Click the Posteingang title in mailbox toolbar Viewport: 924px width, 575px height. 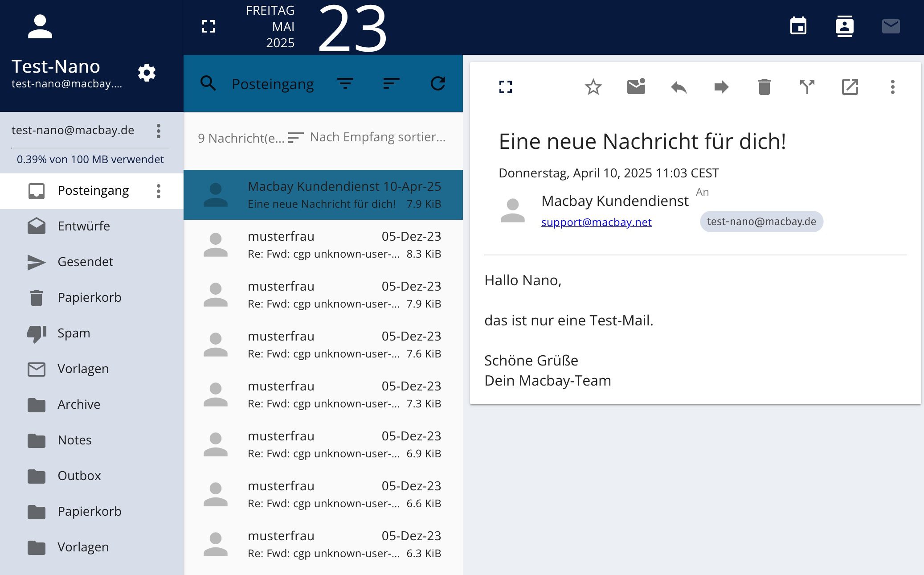[x=273, y=84]
